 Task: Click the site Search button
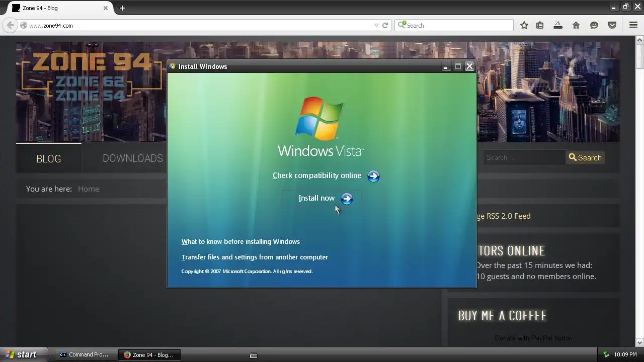585,158
